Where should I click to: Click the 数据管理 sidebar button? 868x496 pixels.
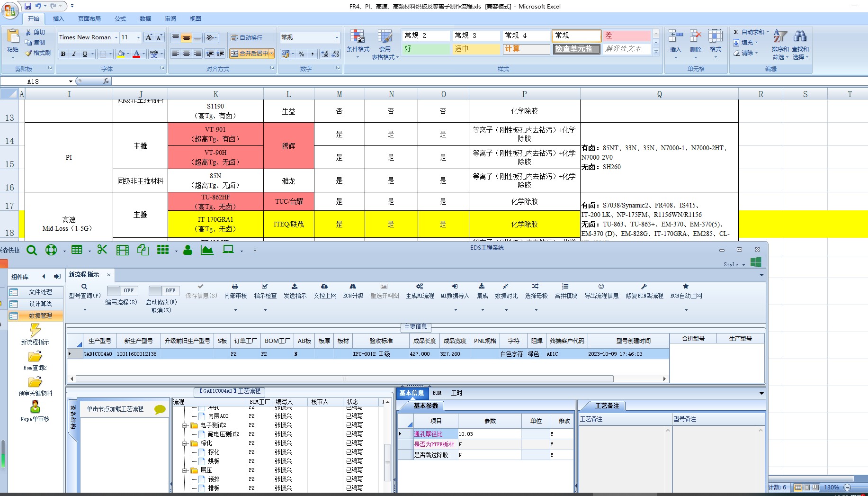click(36, 316)
